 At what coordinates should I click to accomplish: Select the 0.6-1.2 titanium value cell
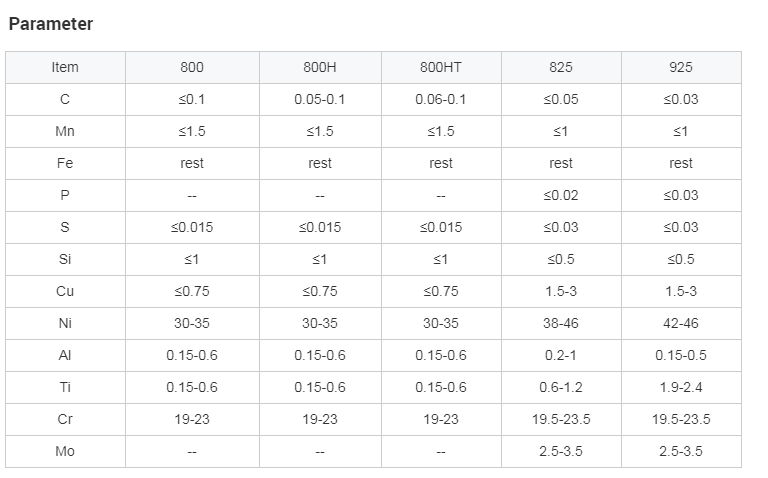[561, 387]
